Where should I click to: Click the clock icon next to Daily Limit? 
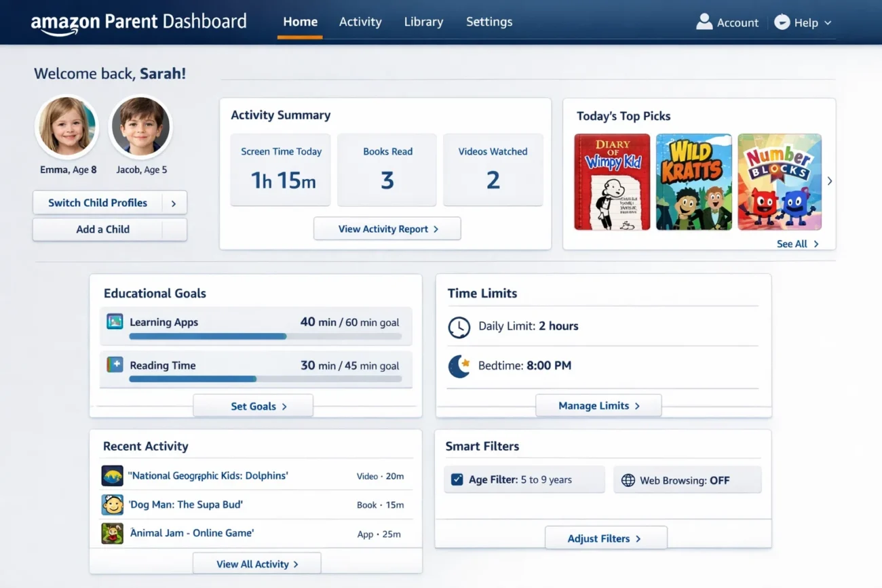coord(459,327)
